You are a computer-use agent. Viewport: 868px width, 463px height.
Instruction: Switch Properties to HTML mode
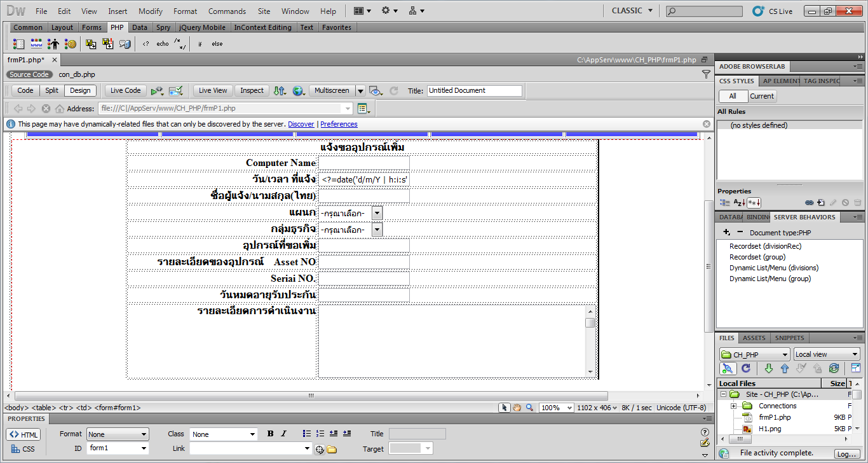(24, 435)
